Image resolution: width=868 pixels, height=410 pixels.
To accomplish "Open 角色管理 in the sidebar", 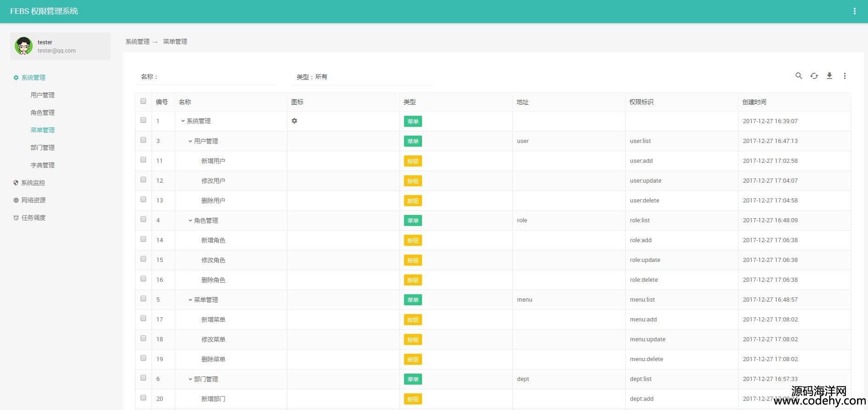I will [42, 113].
